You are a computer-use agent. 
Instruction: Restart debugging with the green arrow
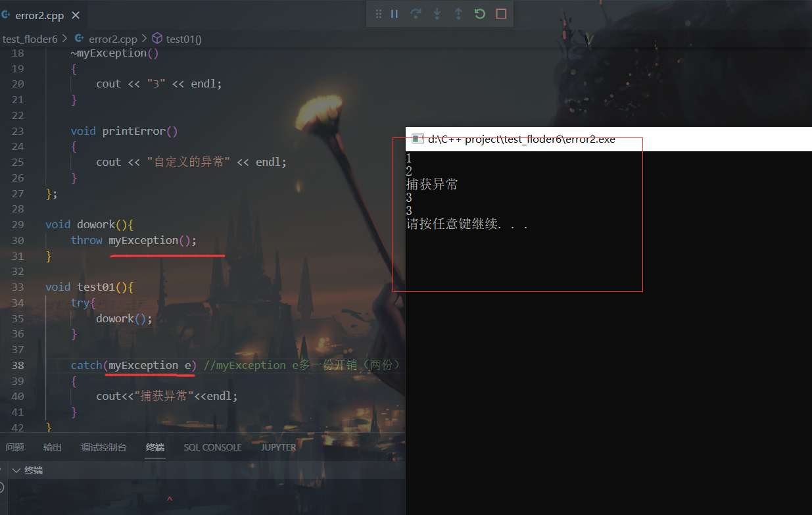480,14
